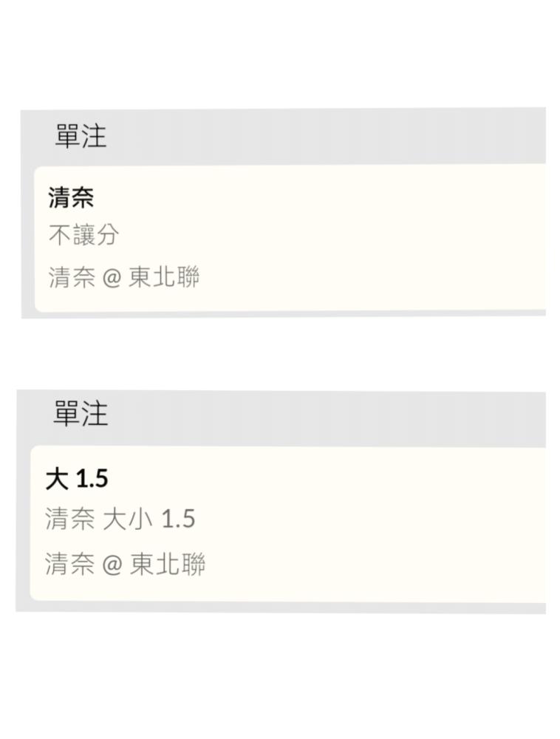Screen dimensions: 560x739
Task: Click 清奈 @ 東北聯 matchup under 不讓分
Action: [x=124, y=278]
